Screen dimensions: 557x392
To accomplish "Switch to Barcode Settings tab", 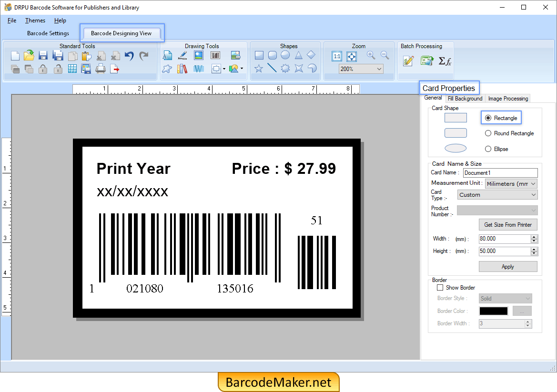I will point(48,33).
